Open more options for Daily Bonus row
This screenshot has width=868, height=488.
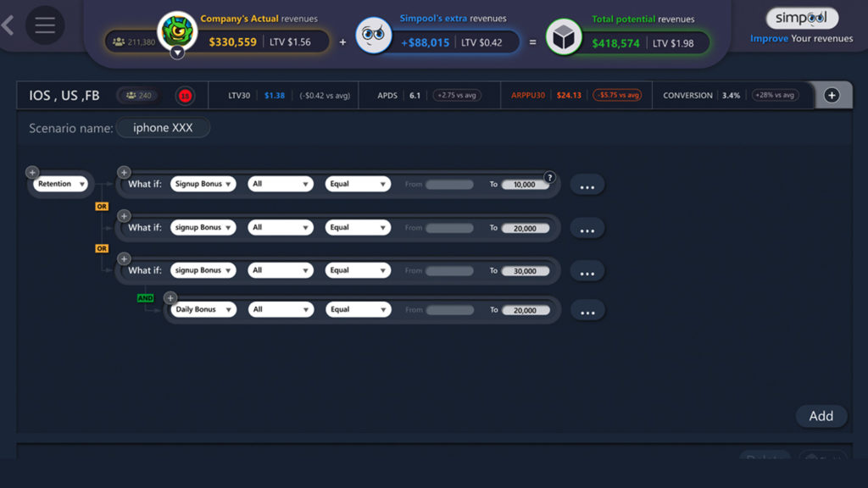[x=587, y=312]
